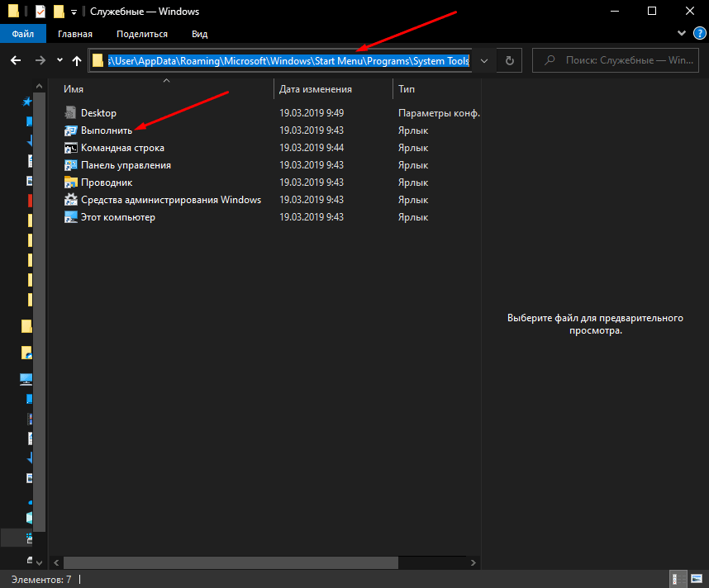Screen dimensions: 709x588
Task: Switch to details view in status bar
Action: pos(678,579)
